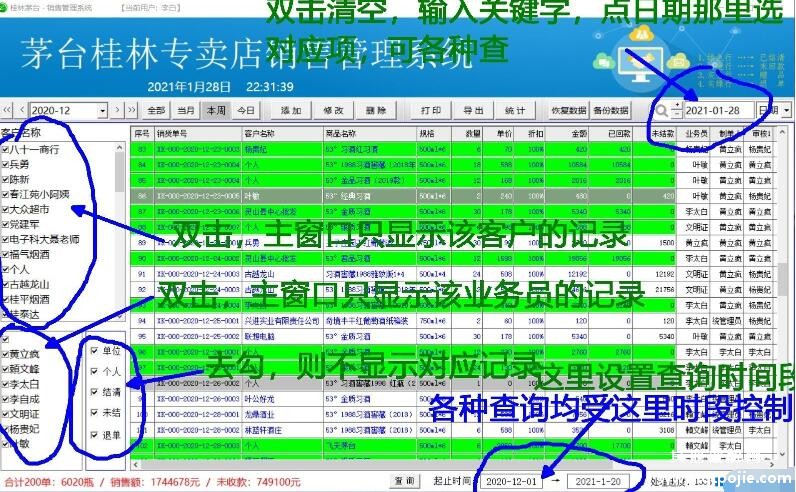Click the 客户名称 column header in table

pyautogui.click(x=283, y=134)
